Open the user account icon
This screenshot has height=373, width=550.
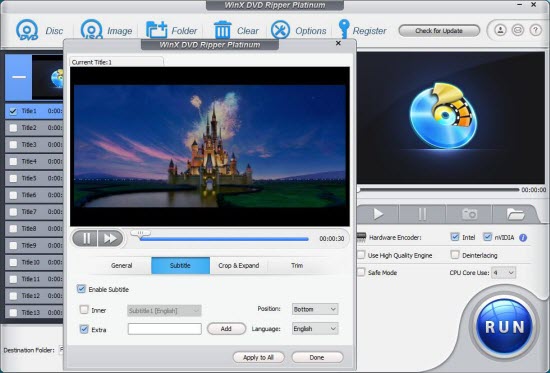pyautogui.click(x=500, y=30)
